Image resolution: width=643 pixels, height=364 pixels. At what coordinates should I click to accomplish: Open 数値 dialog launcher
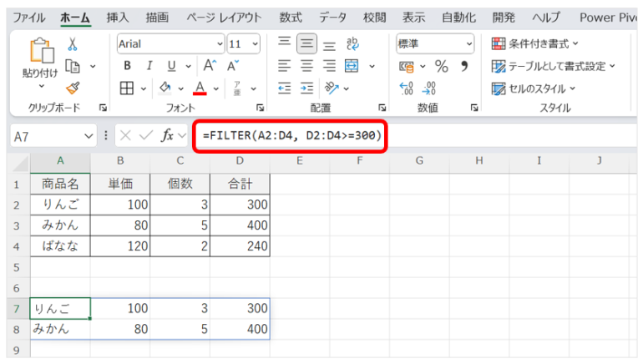[x=474, y=108]
